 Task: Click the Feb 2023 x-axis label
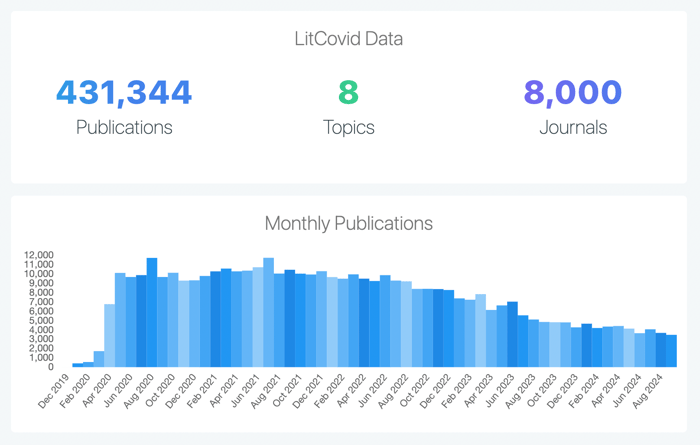[x=457, y=391]
